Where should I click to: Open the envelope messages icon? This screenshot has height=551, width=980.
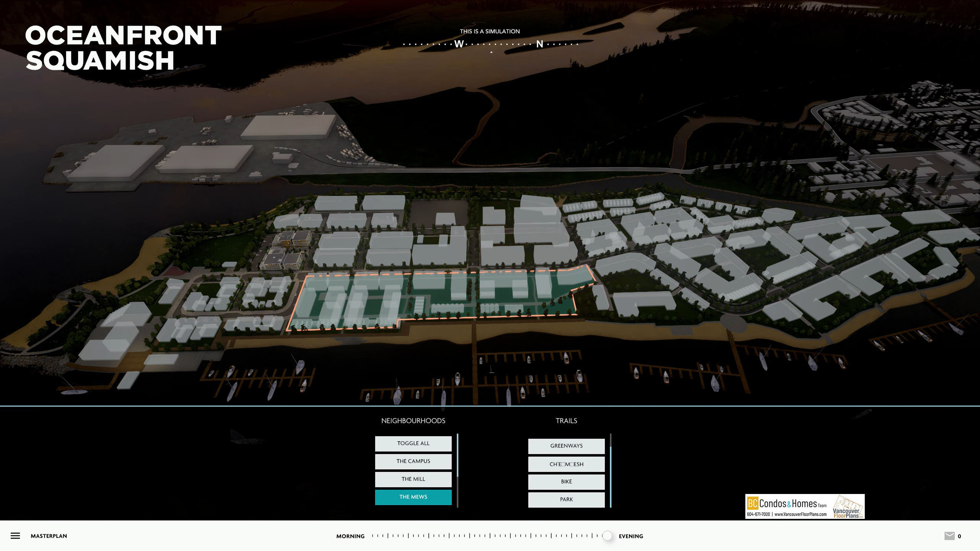tap(949, 536)
